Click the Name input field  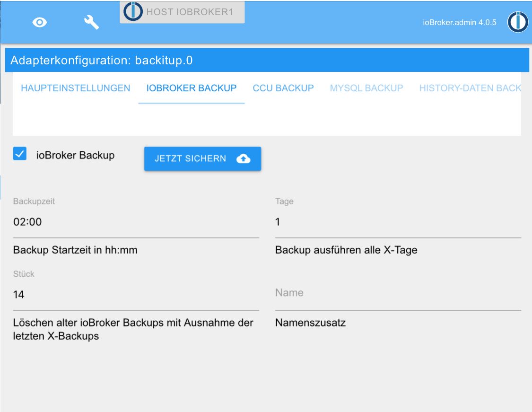tap(398, 294)
